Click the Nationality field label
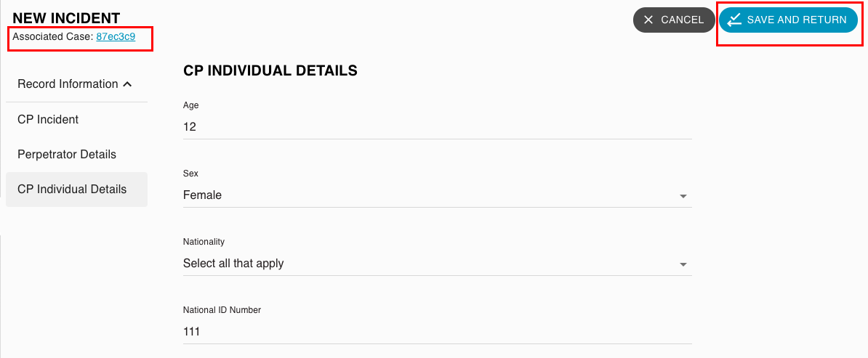Screen dimensions: 868x358 click(204, 242)
